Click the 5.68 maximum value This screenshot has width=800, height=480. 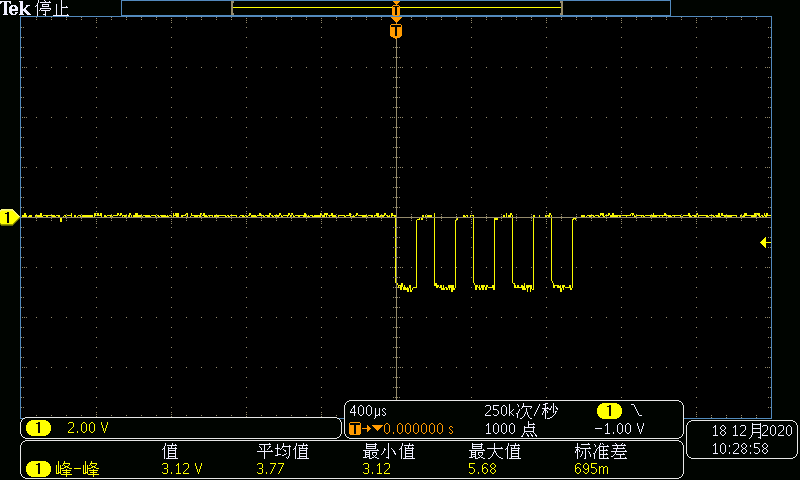tap(482, 469)
